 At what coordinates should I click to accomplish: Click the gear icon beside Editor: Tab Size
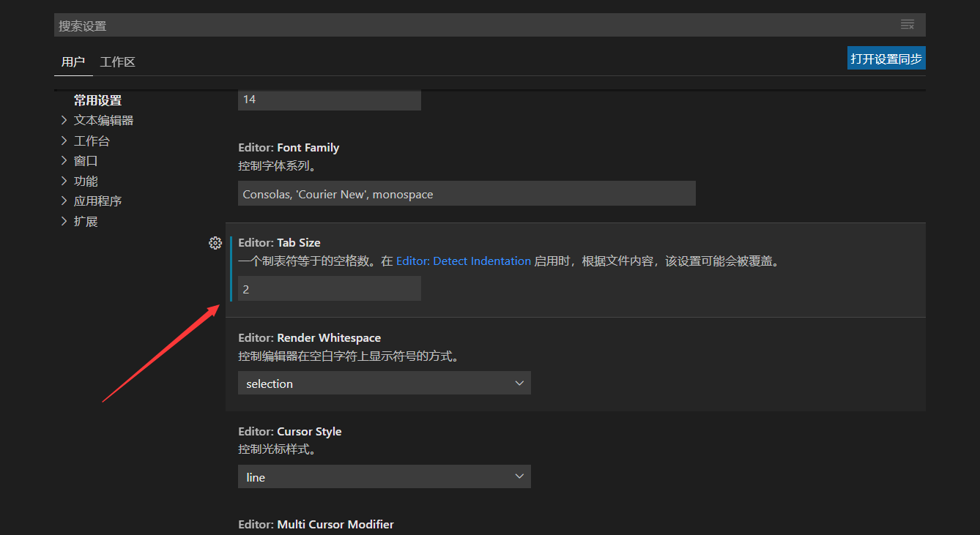click(x=215, y=243)
